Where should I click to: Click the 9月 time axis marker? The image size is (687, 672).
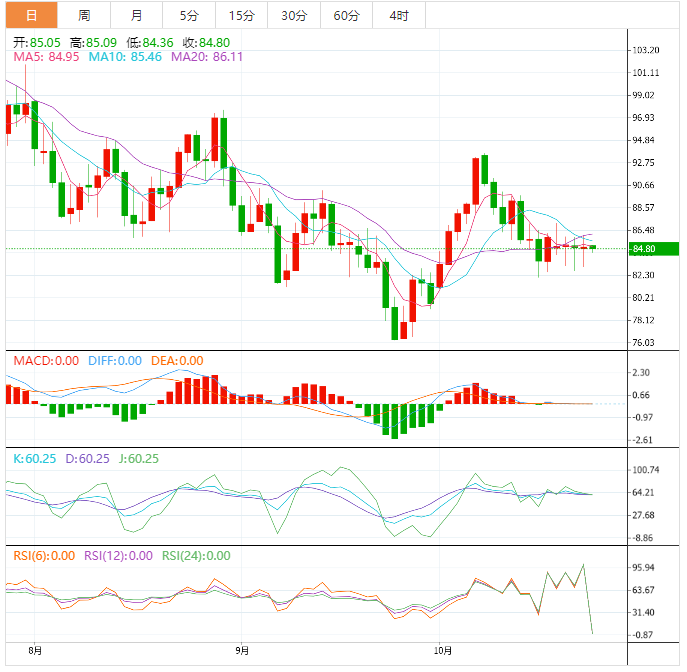click(x=242, y=651)
